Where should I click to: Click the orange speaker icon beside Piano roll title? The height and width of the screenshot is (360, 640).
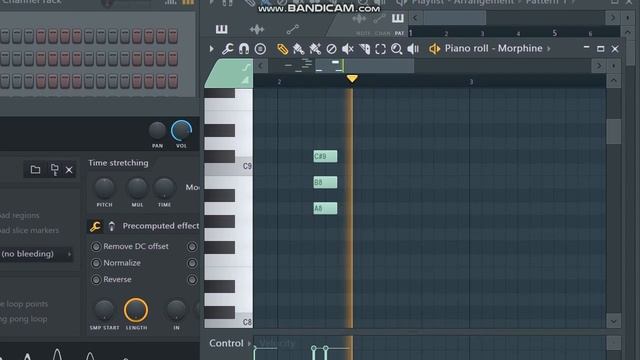point(434,49)
